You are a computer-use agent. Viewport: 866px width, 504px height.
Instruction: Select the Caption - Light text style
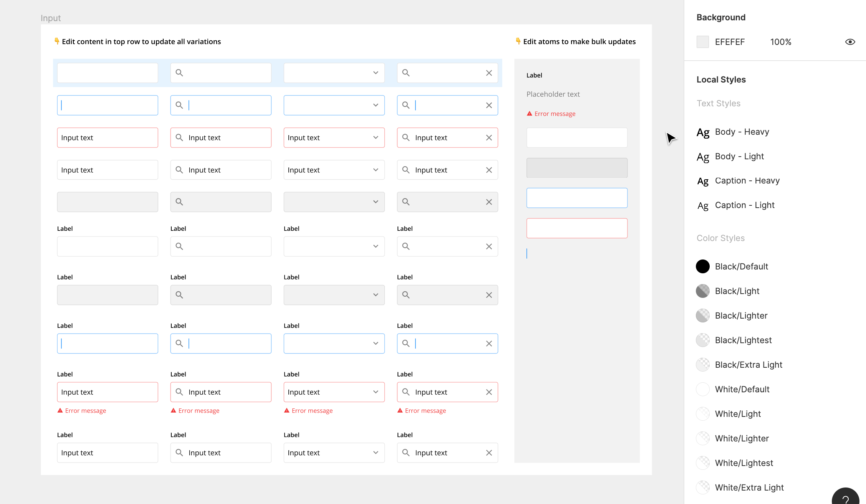point(745,205)
